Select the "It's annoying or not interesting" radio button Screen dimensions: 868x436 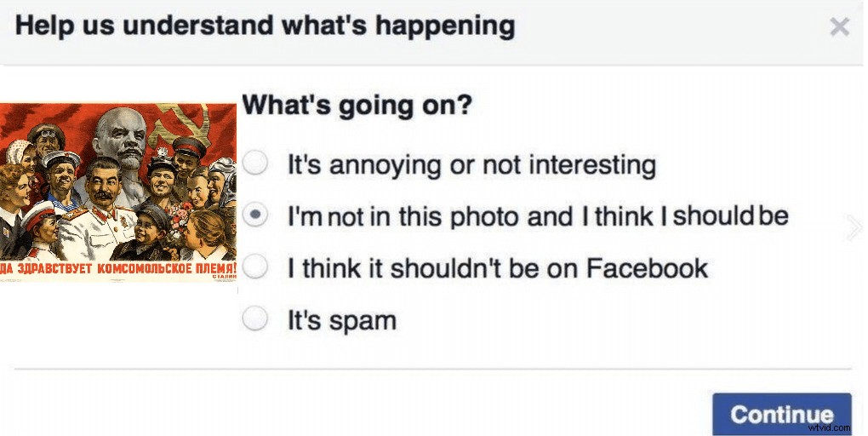[256, 163]
